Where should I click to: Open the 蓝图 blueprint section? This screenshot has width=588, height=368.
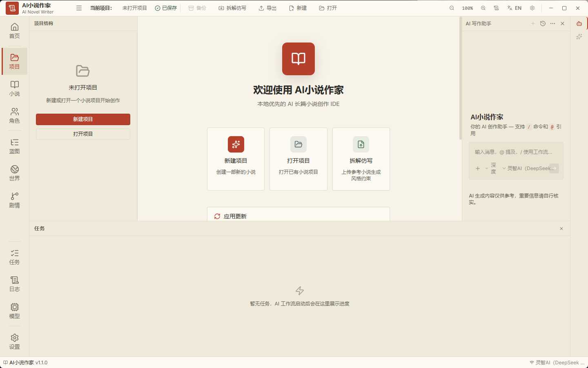tap(14, 146)
